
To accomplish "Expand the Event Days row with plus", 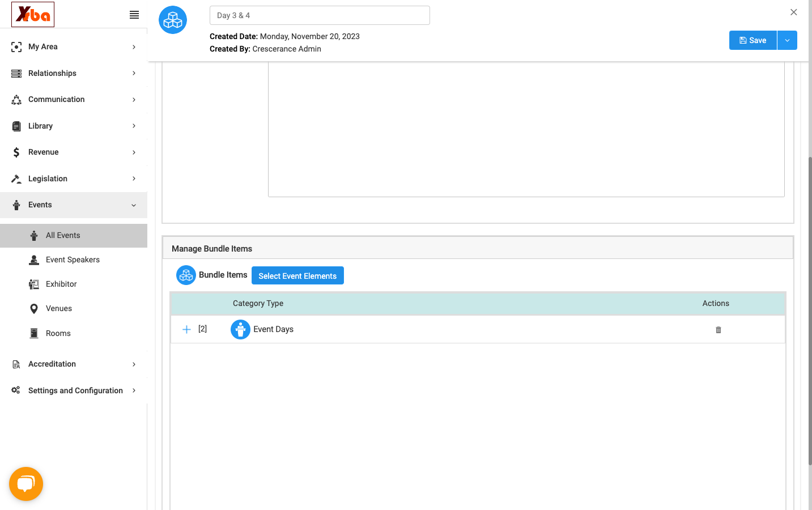I will tap(186, 329).
